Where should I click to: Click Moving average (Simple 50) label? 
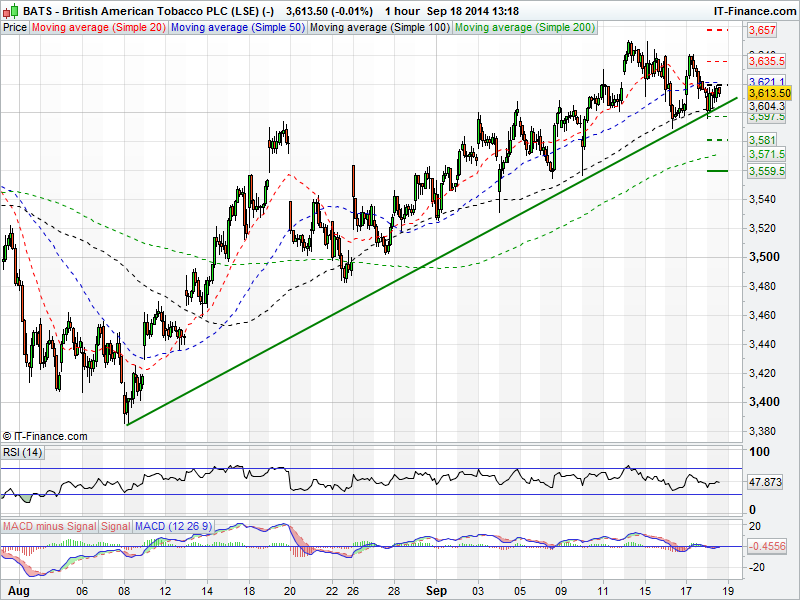[237, 28]
